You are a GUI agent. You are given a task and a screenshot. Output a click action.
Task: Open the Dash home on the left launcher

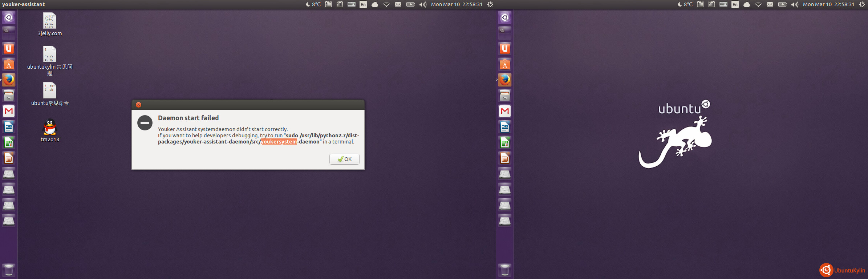[9, 17]
